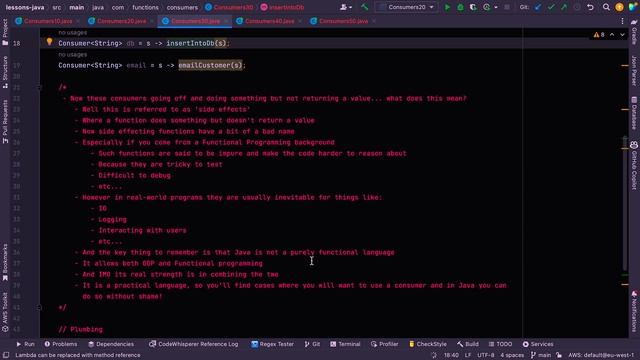The width and height of the screenshot is (640, 360).
Task: Update project with blue Git arrow
Action: point(538,7)
